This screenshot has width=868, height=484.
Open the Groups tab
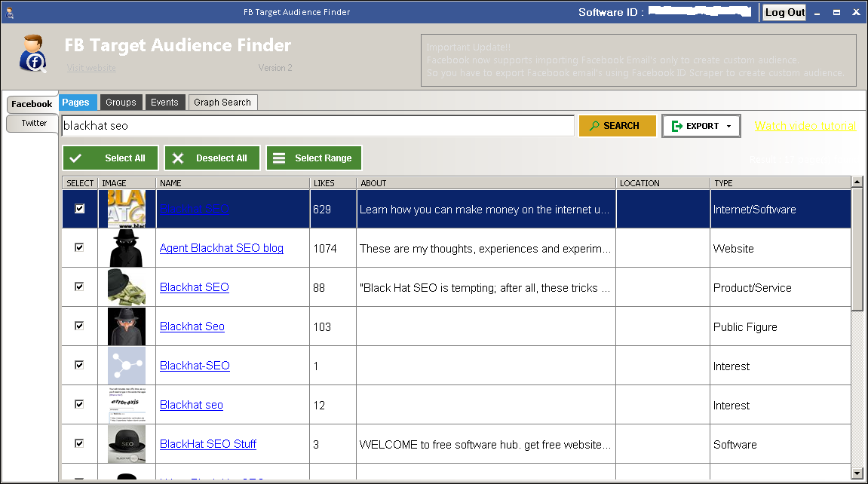click(x=121, y=103)
